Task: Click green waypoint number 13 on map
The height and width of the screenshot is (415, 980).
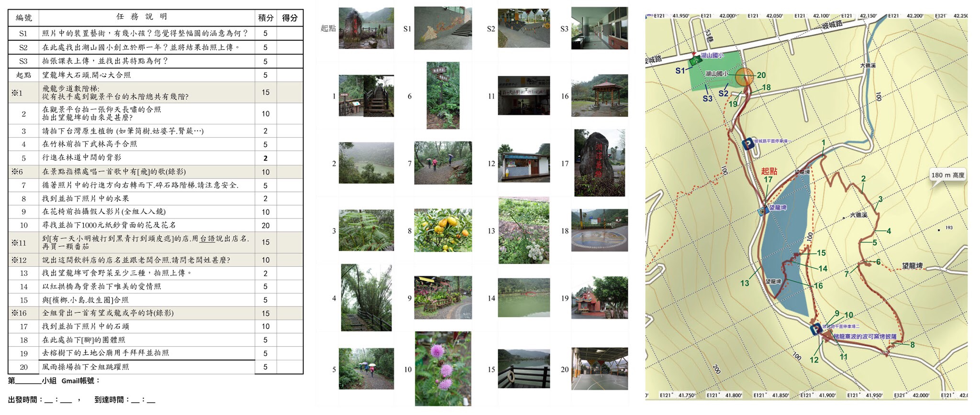Action: pyautogui.click(x=745, y=283)
